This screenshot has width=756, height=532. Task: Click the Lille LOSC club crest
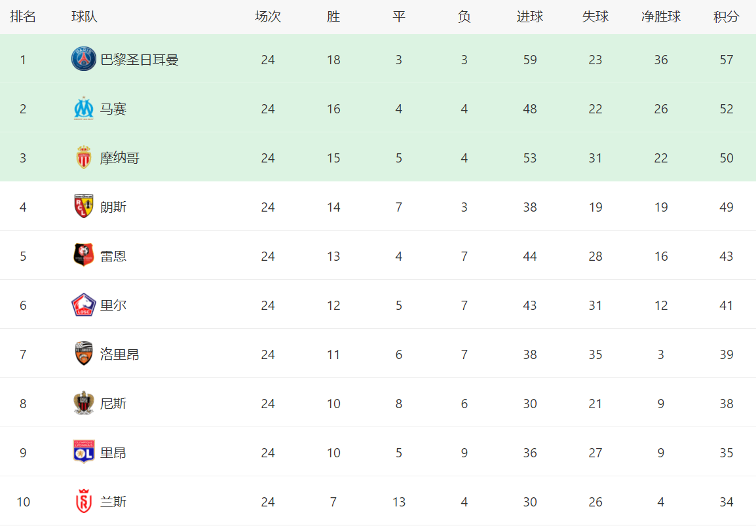point(83,305)
